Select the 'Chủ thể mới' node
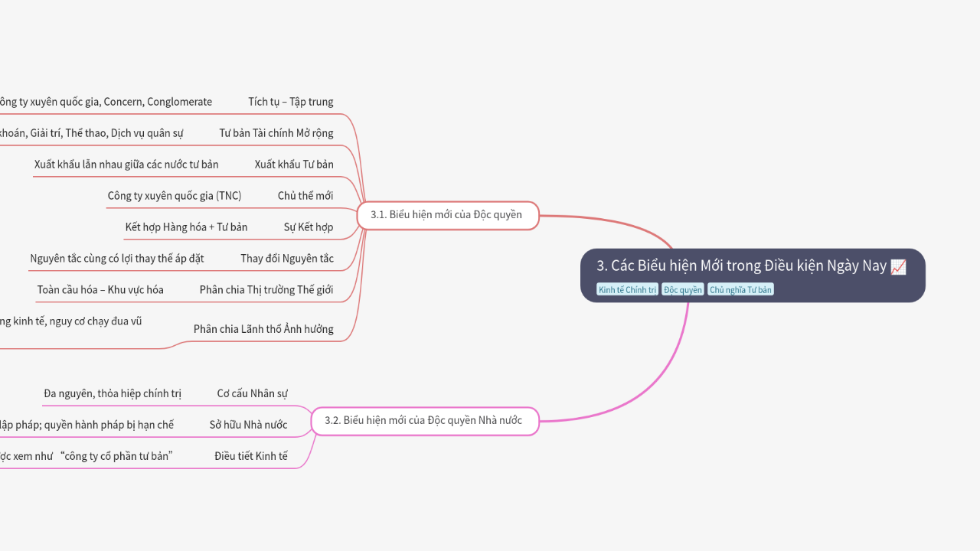Screen dimensions: 980x551 (x=305, y=196)
